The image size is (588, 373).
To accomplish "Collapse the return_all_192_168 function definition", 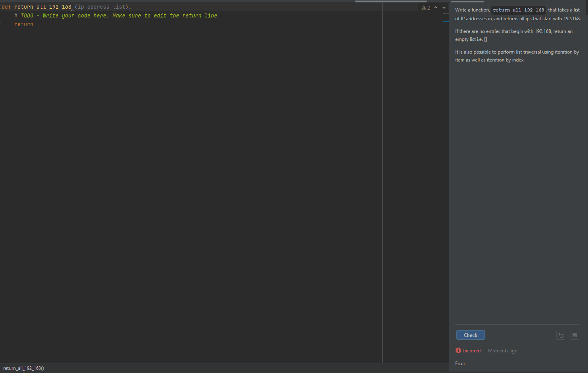I will (x=0, y=7).
